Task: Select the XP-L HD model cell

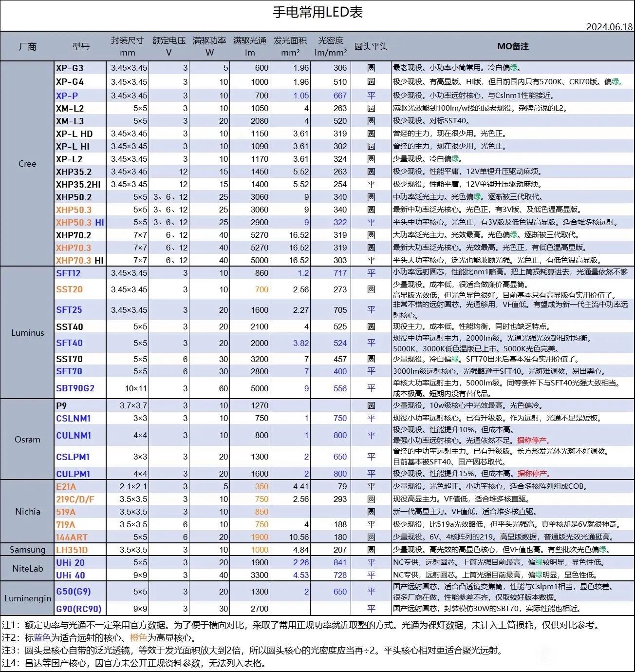Action: tap(80, 134)
